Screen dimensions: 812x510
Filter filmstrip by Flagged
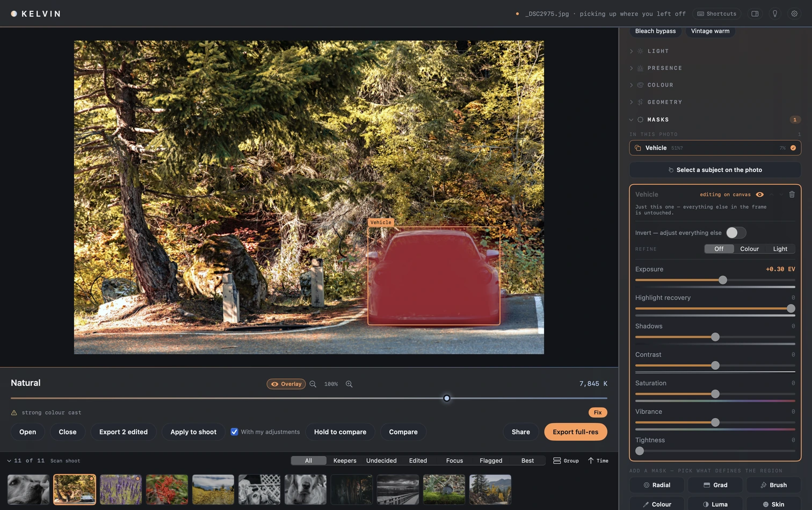(491, 461)
